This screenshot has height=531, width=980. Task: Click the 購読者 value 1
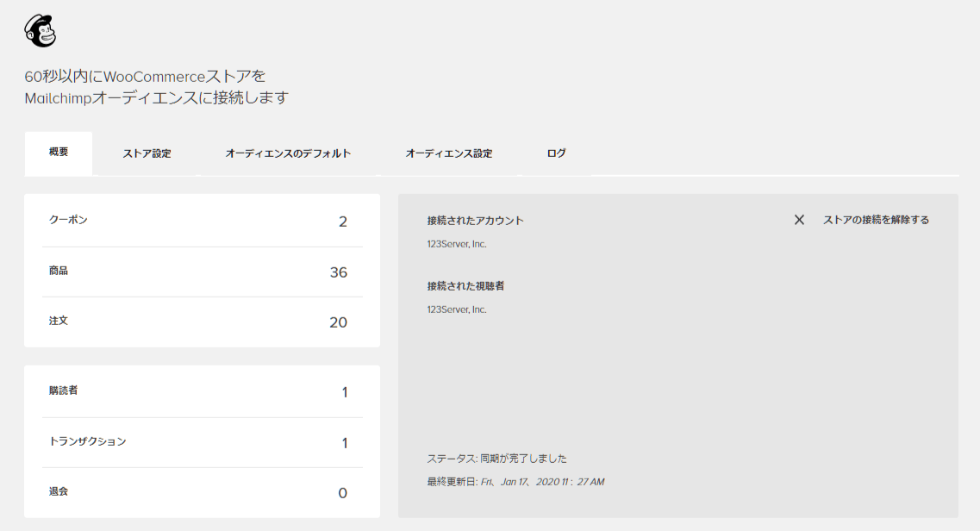click(x=345, y=392)
